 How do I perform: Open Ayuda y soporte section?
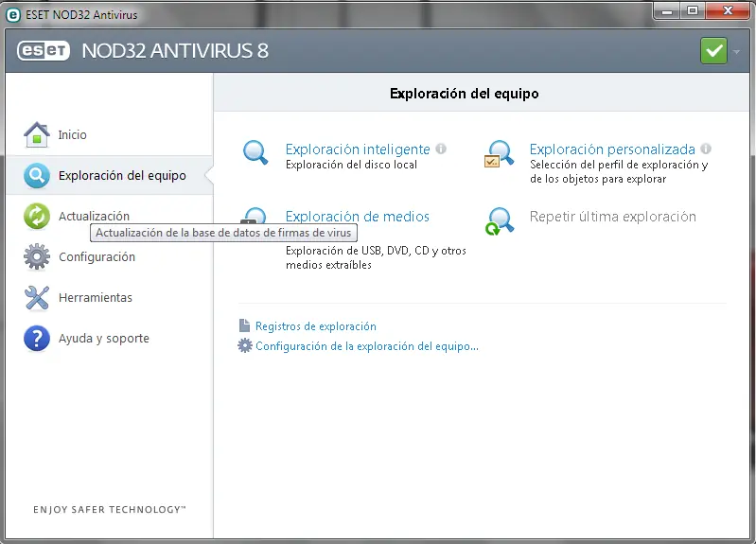pos(104,338)
